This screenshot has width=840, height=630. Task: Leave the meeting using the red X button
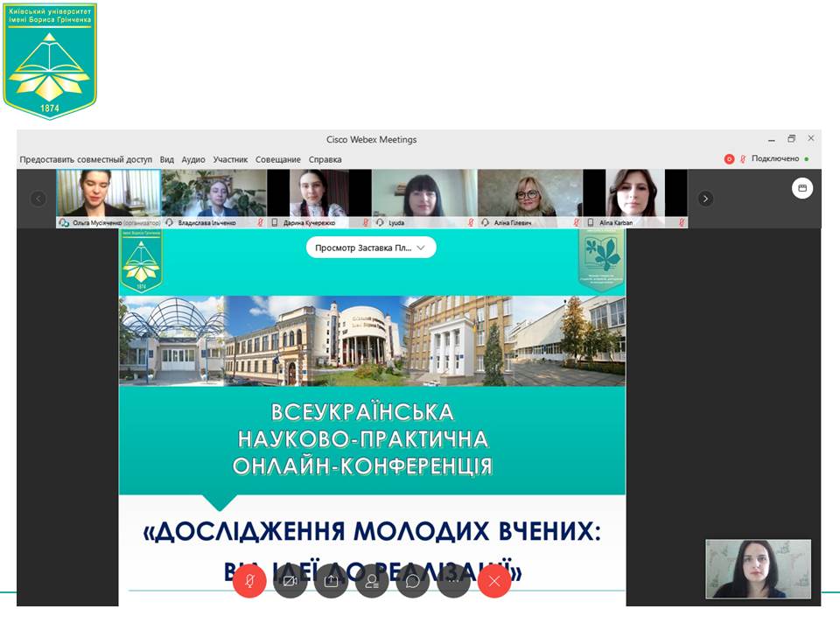pos(493,580)
